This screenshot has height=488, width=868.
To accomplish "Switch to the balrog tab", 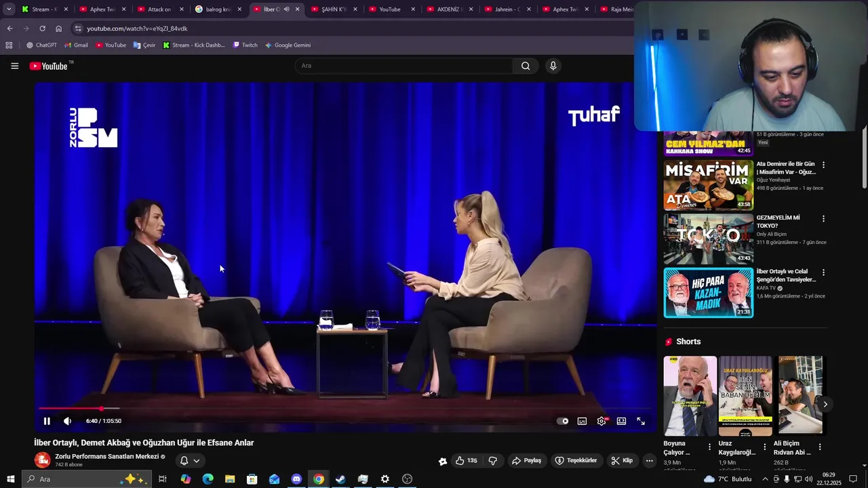I will point(217,9).
